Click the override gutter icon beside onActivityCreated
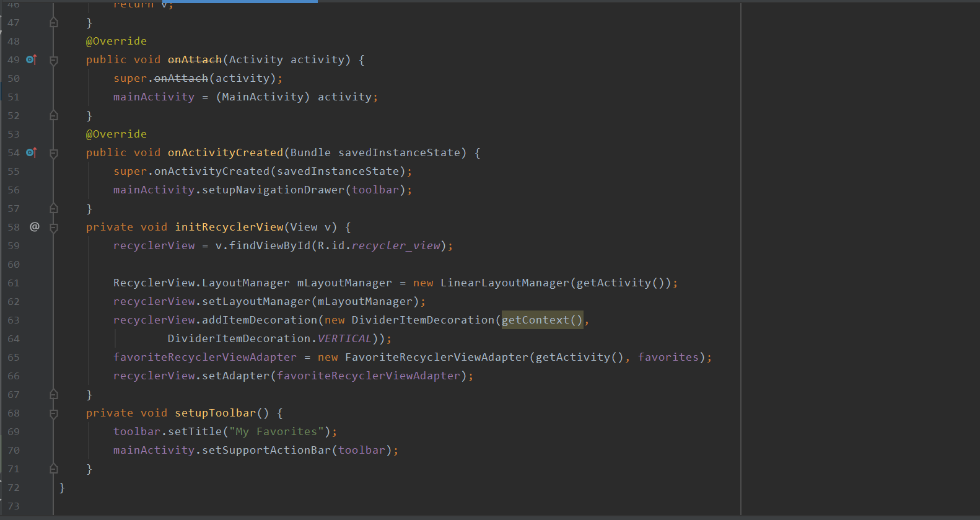980x520 pixels. point(32,152)
